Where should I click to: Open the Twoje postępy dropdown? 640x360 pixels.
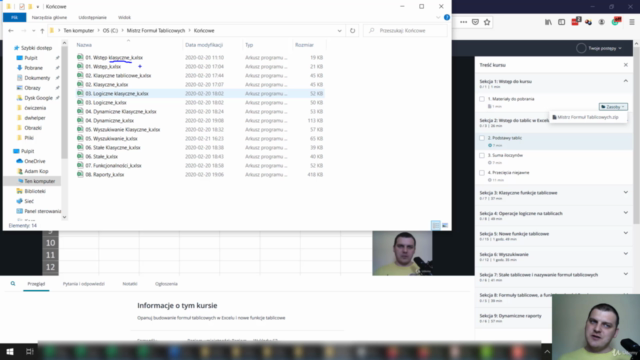click(x=599, y=48)
